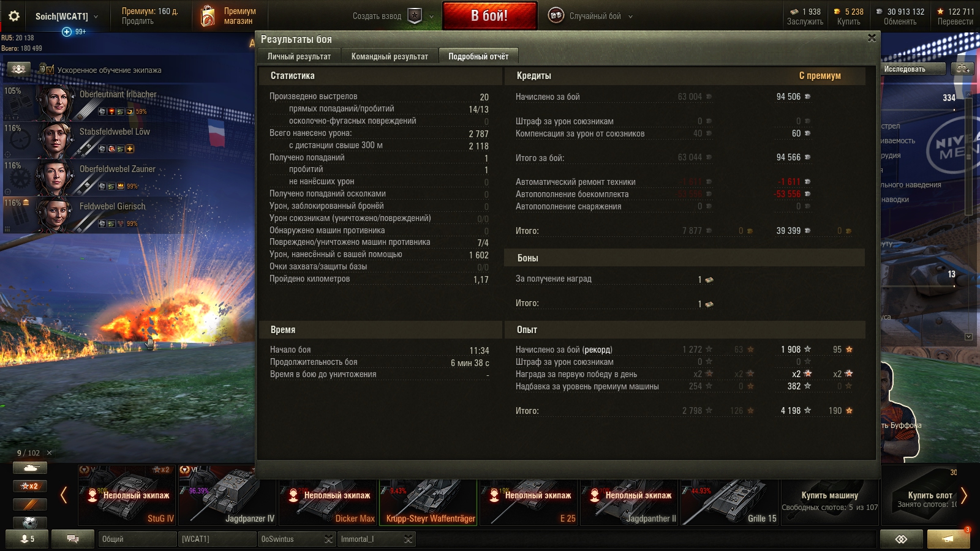Toggle Ускоренное обучение экипажа checkbox
The image size is (980, 551).
tap(50, 70)
